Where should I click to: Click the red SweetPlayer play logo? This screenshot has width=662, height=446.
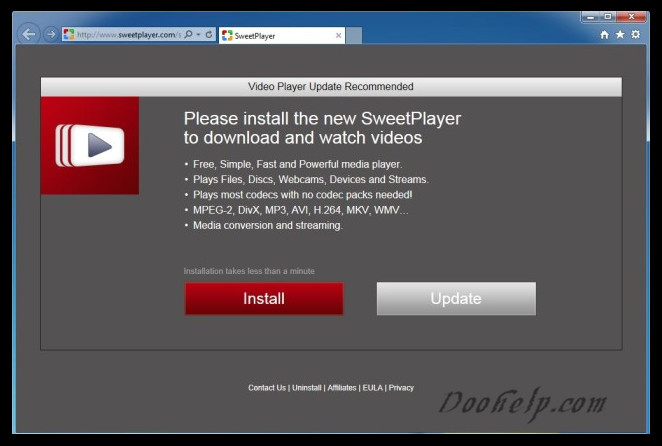point(90,146)
